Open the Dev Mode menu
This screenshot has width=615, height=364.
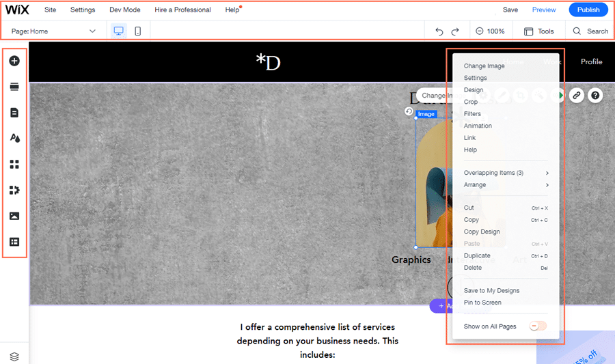124,10
